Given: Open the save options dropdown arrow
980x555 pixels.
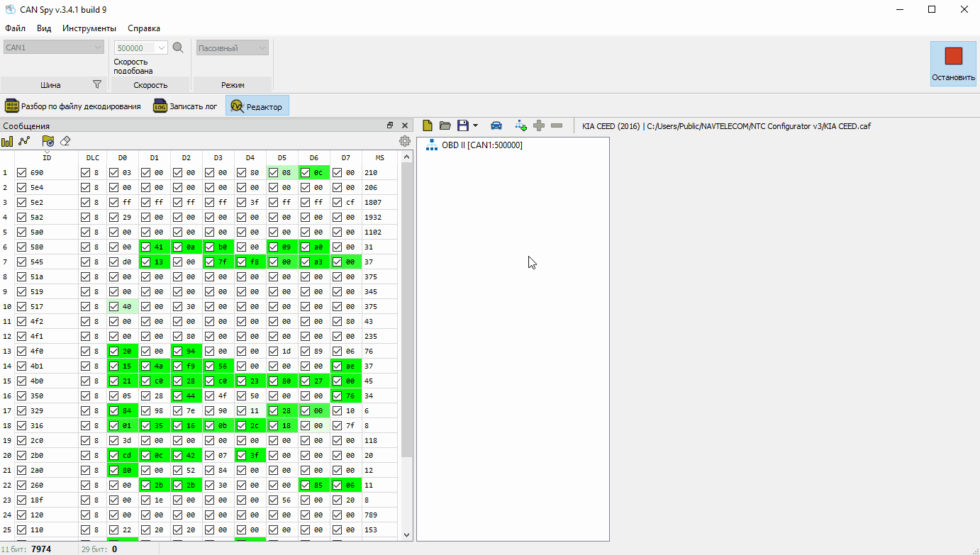Looking at the screenshot, I should [475, 125].
